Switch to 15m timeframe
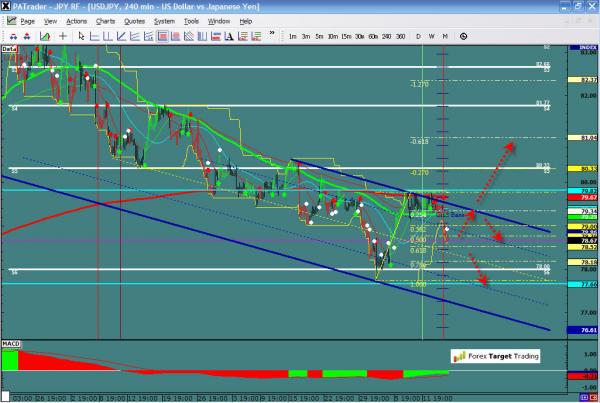The image size is (600, 403). coord(346,36)
